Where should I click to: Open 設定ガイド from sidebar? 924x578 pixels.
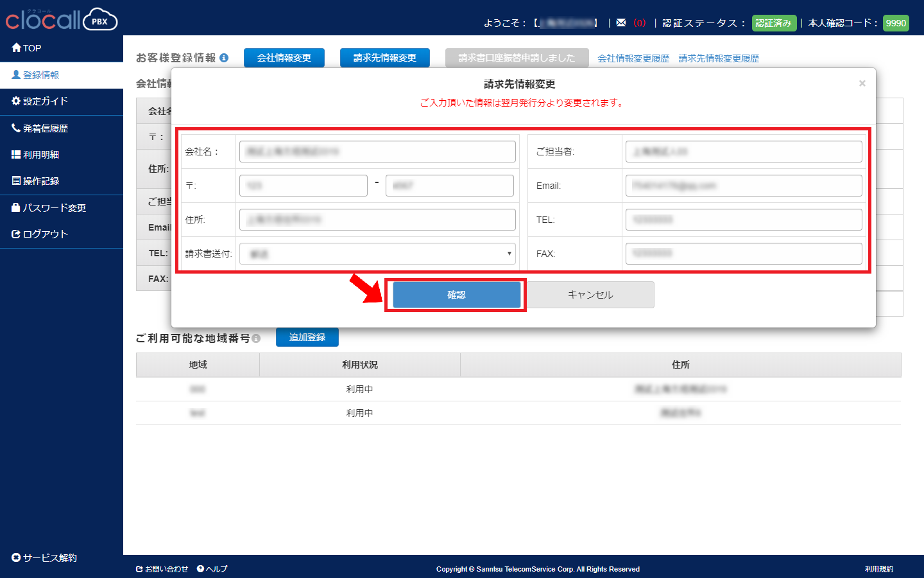click(x=40, y=101)
